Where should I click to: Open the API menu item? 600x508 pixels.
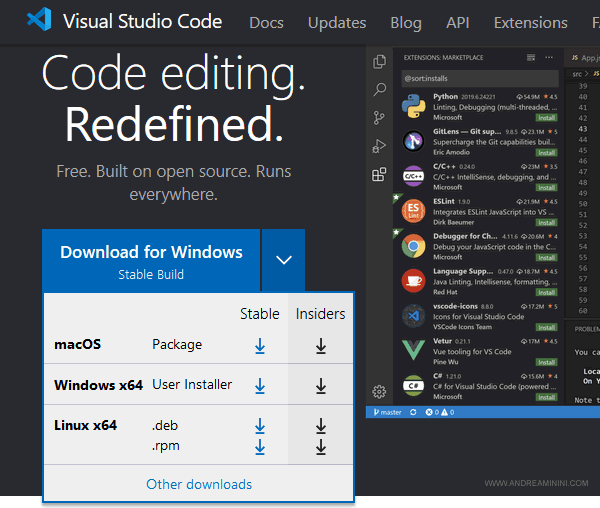point(458,23)
